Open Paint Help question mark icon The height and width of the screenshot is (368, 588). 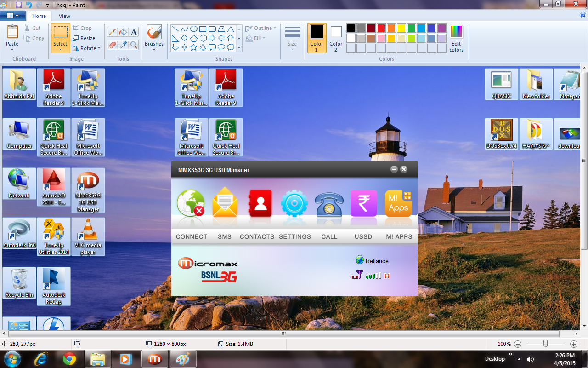583,15
